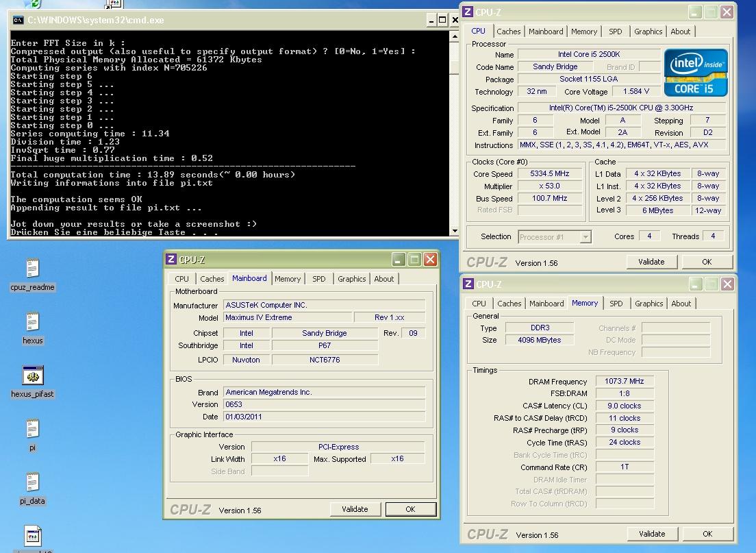Click cmd window scrollbar down arrow
Image resolution: width=756 pixels, height=553 pixels.
click(454, 231)
